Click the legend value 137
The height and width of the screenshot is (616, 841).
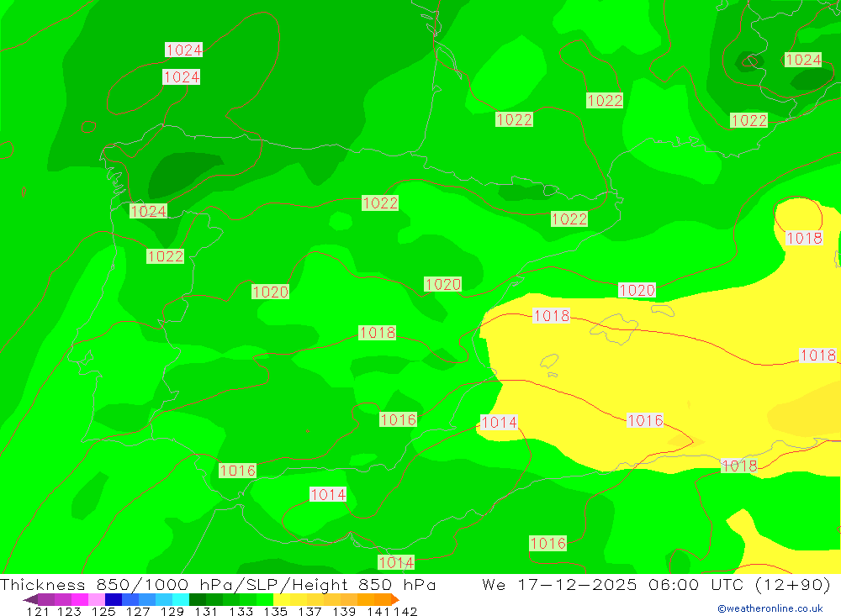(x=309, y=612)
